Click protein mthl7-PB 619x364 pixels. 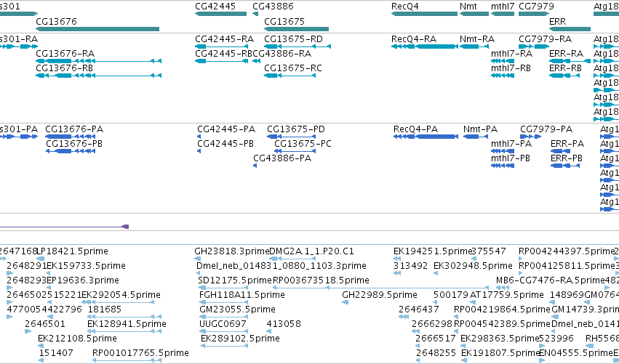click(x=511, y=158)
